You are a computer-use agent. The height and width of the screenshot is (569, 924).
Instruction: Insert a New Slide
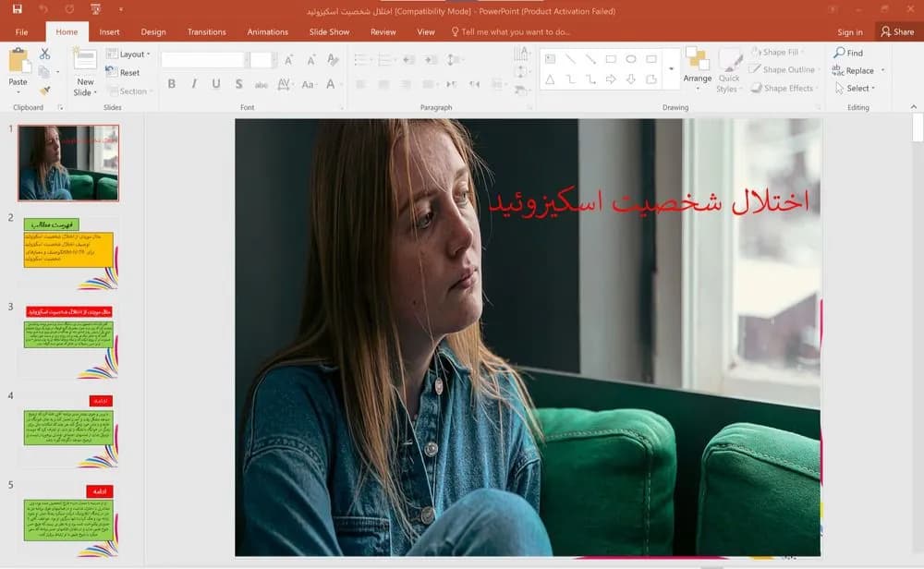coord(85,72)
